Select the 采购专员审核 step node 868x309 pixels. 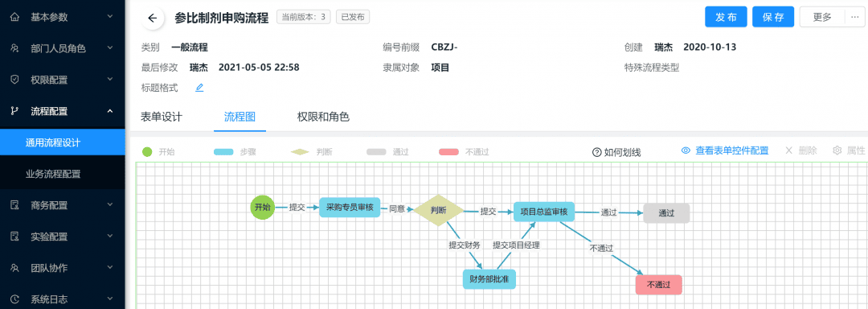pos(350,208)
